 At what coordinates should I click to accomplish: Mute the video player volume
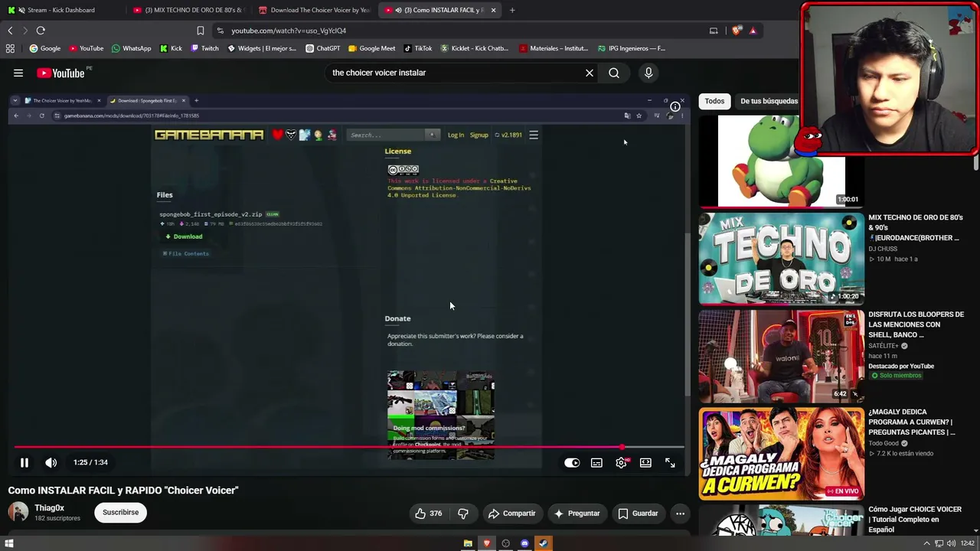(x=51, y=462)
